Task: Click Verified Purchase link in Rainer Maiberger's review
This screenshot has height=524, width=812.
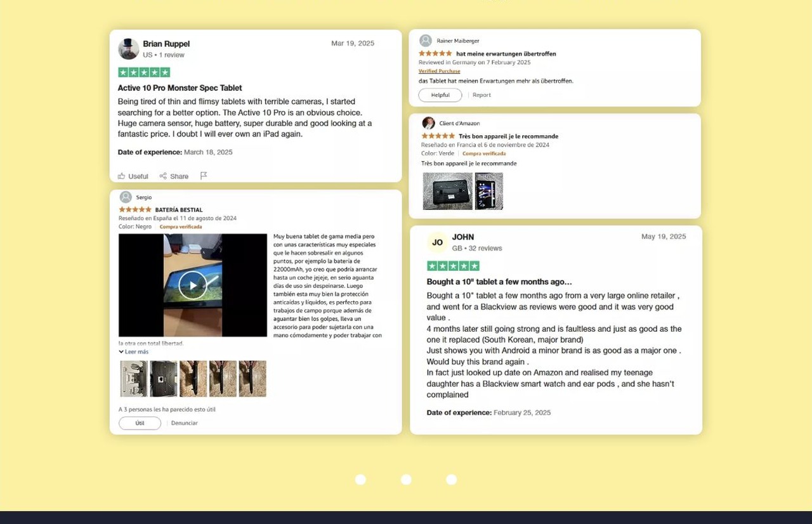Action: (x=440, y=71)
